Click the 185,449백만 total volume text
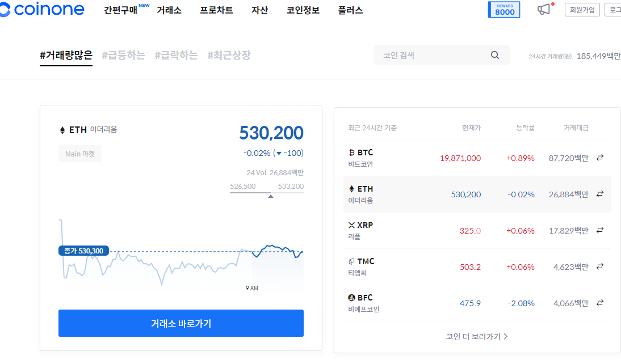The image size is (621, 364). [x=599, y=56]
